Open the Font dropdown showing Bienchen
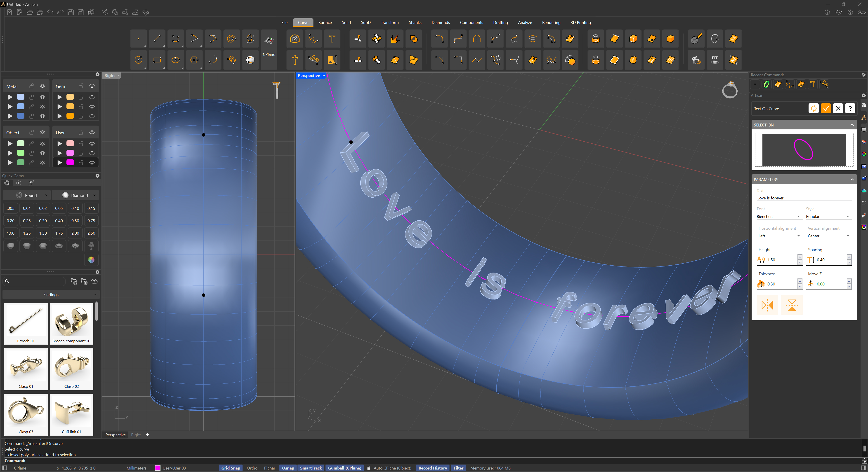The image size is (868, 472). click(x=778, y=217)
